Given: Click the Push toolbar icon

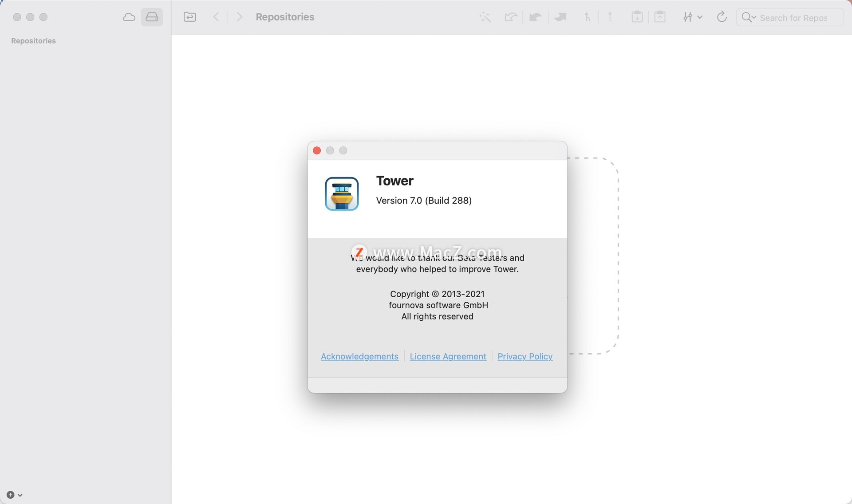Looking at the screenshot, I should click(x=560, y=17).
